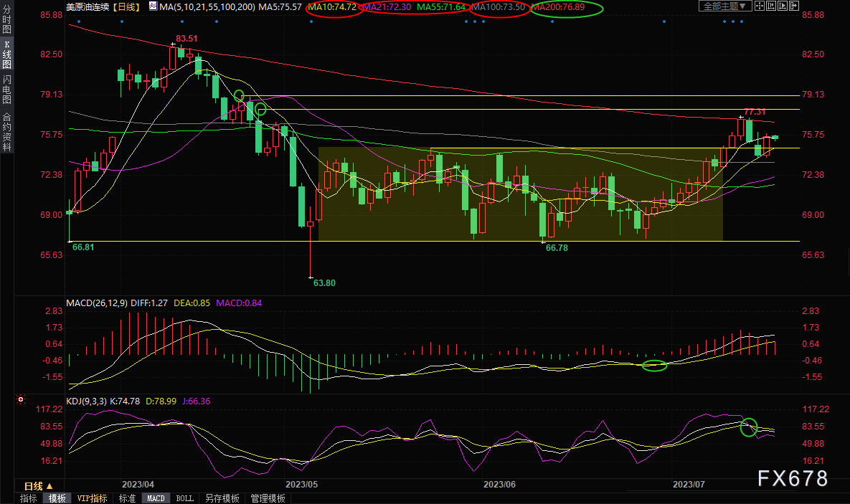Click 另存模板 to save template

pos(222,498)
